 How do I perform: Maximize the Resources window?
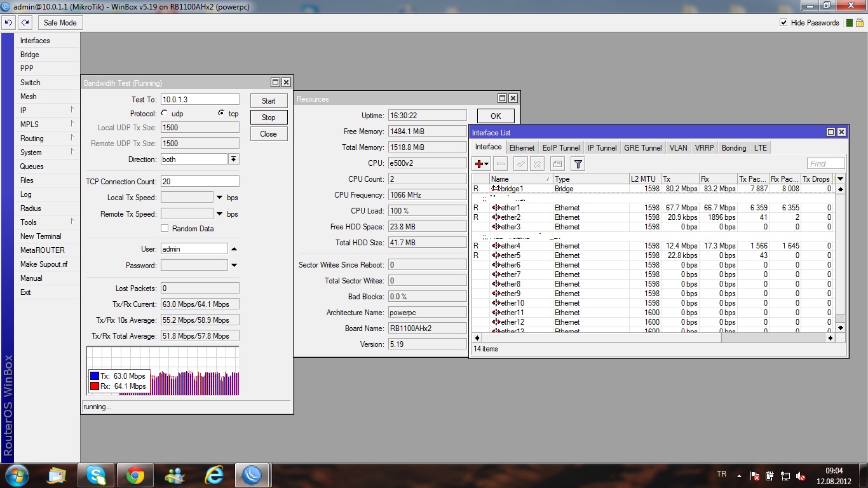(502, 98)
